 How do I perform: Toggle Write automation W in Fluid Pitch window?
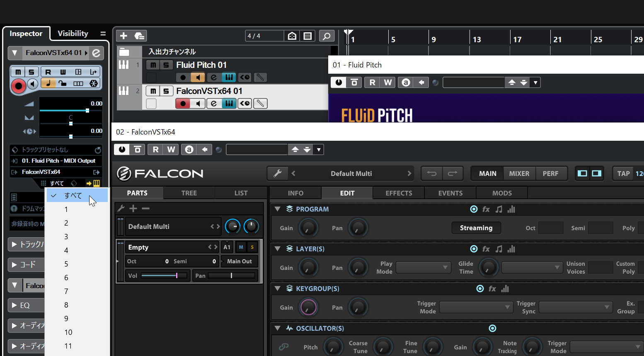pyautogui.click(x=387, y=82)
